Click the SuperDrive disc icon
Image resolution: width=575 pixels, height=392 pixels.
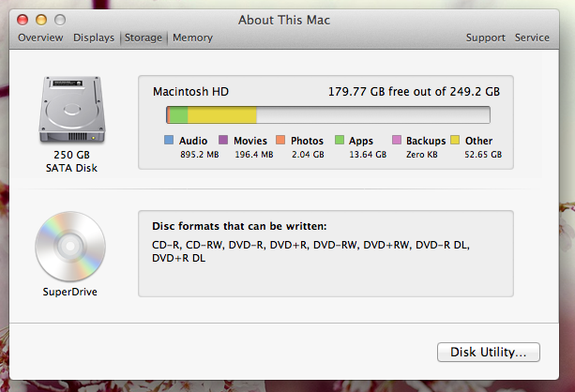pos(70,247)
